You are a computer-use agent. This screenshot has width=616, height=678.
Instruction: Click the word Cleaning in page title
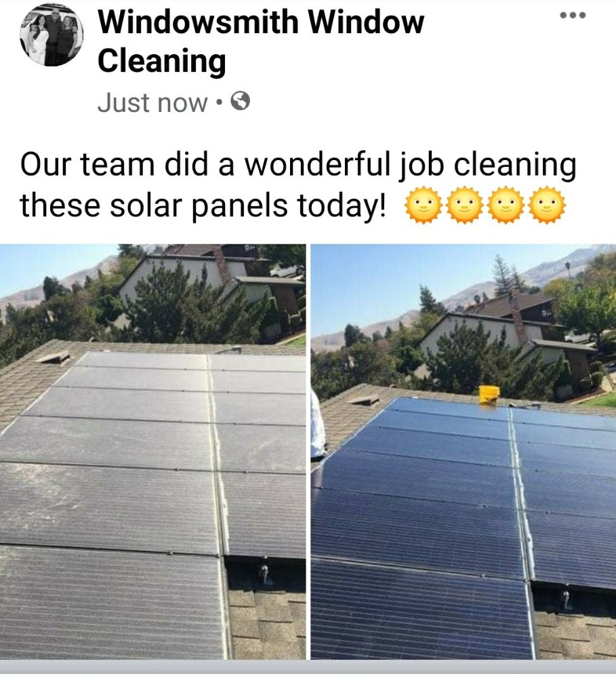162,62
